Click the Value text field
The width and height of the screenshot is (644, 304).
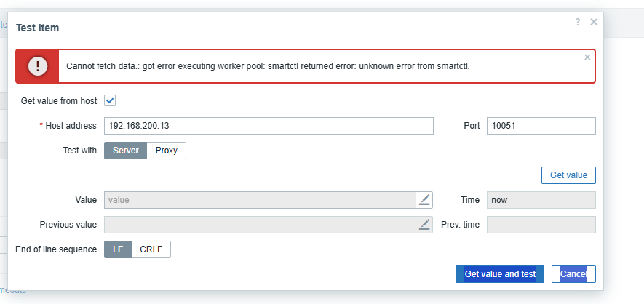[x=260, y=200]
